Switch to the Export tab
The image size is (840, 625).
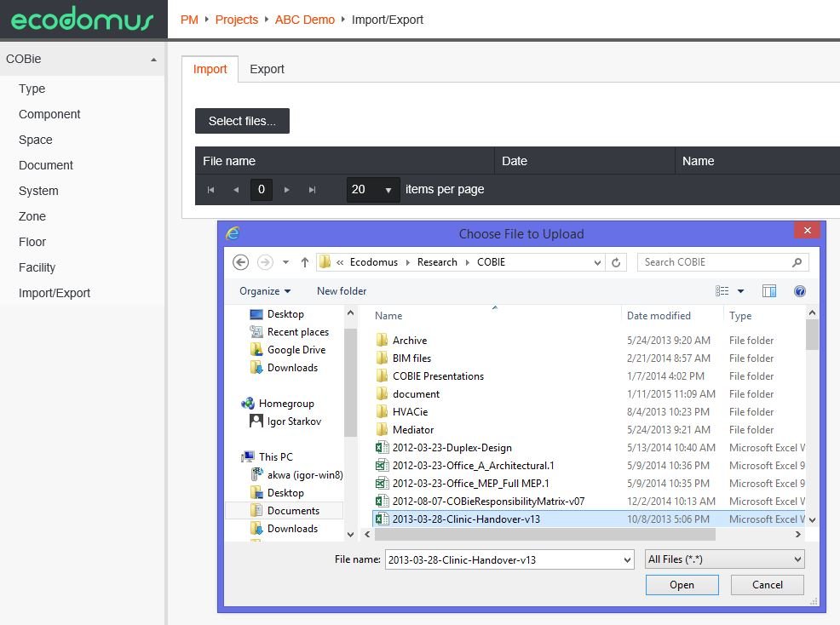267,69
